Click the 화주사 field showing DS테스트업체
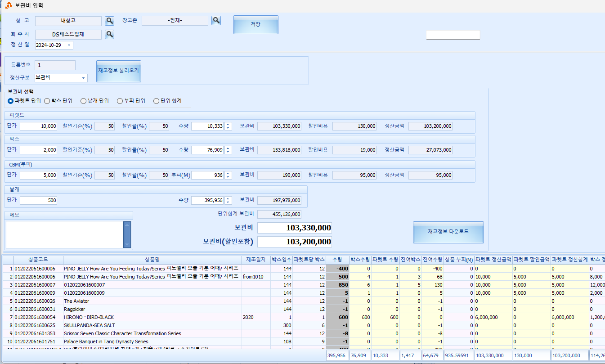The height and width of the screenshot is (364, 605). pos(68,34)
